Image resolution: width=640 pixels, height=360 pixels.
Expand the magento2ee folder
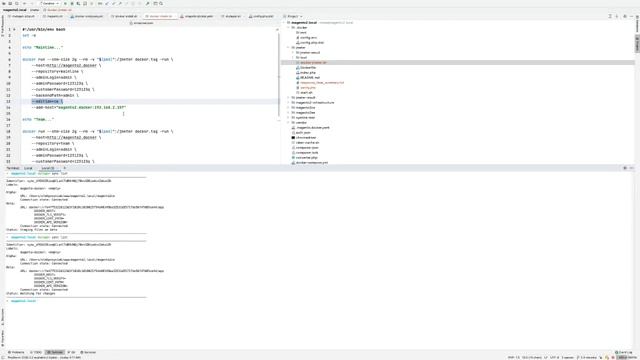(x=289, y=113)
